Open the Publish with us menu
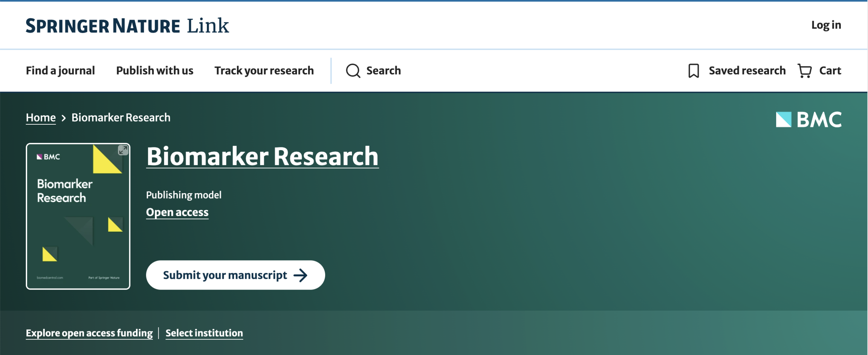This screenshot has width=868, height=355. tap(155, 70)
